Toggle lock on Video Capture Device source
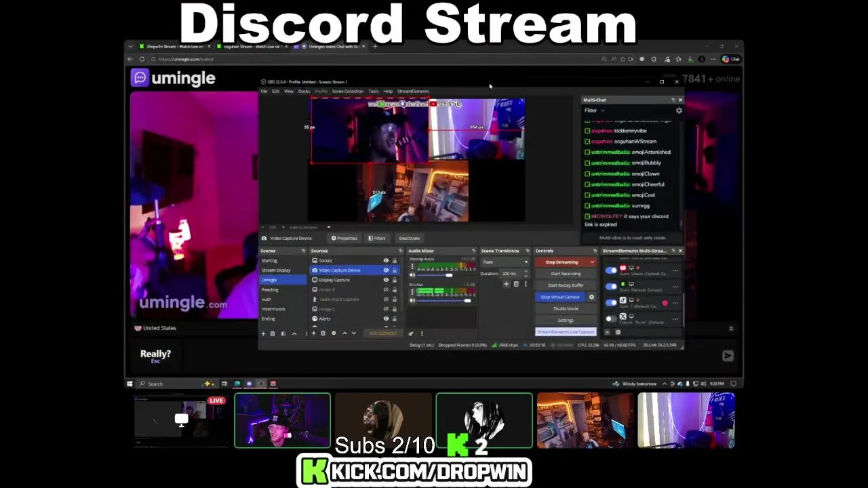 (x=395, y=270)
